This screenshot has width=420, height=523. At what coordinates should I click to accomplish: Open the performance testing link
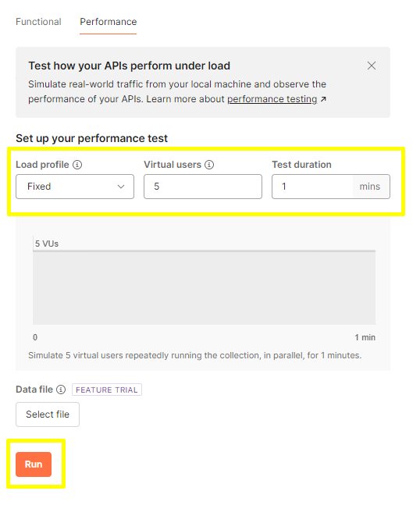tap(272, 99)
